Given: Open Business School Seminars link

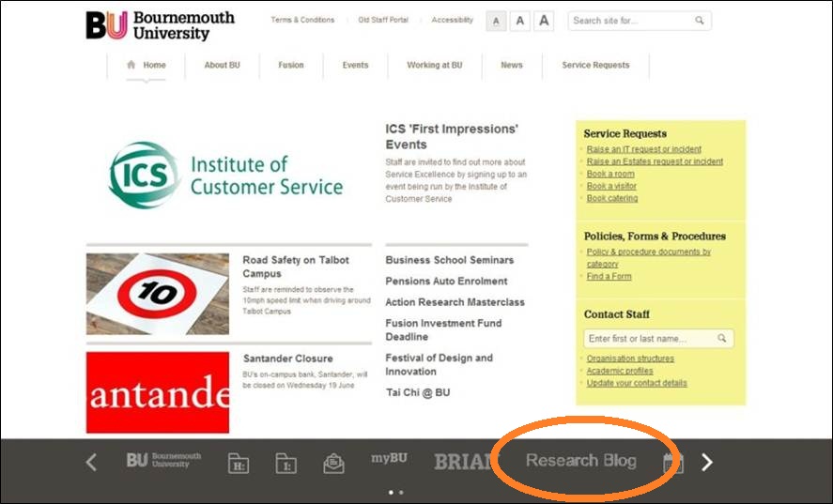Looking at the screenshot, I should point(450,260).
